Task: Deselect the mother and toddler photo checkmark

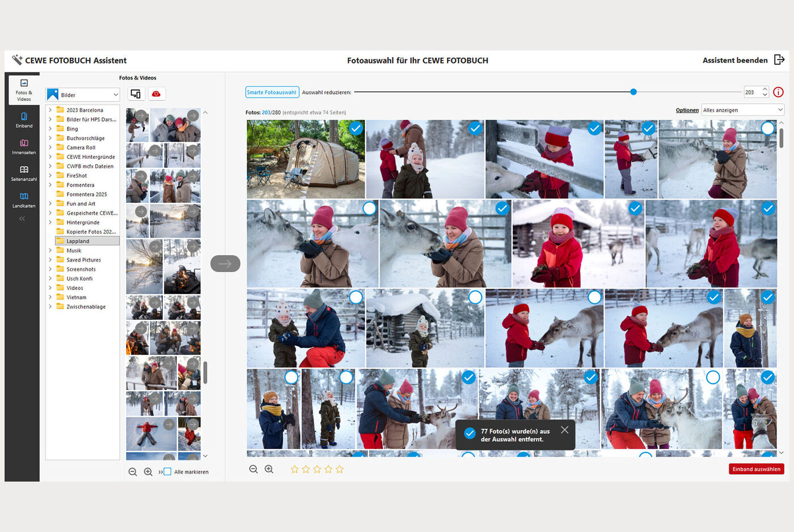Action: click(x=475, y=128)
